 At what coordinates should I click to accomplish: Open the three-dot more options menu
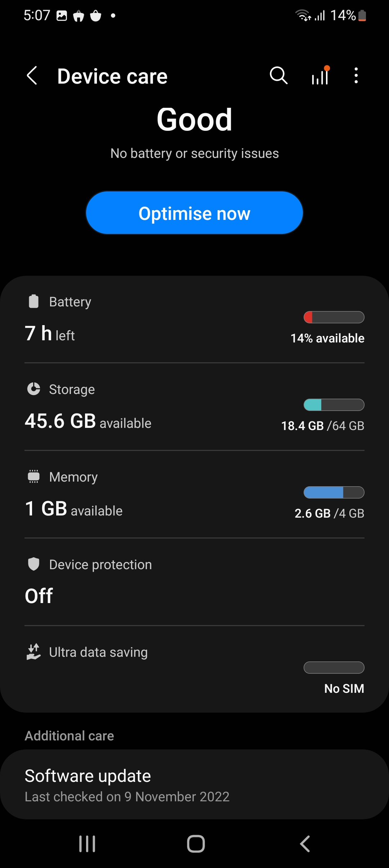coord(356,76)
